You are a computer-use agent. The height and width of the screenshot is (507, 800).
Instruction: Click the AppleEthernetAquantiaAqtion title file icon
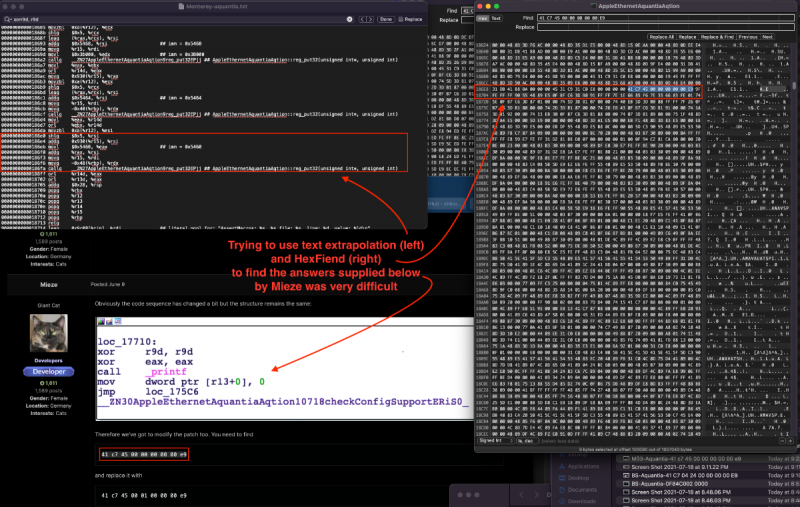(593, 6)
